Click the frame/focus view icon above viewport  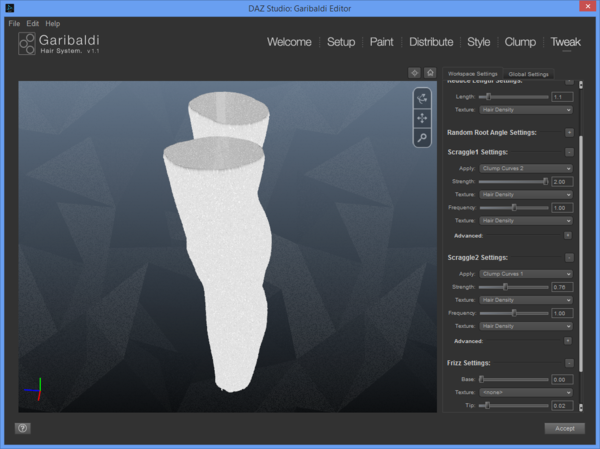click(414, 73)
